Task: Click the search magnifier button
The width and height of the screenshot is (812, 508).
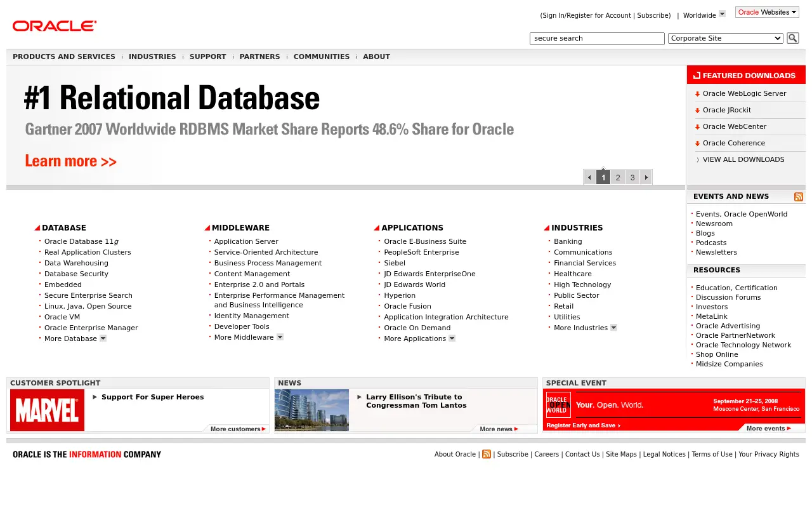Action: pyautogui.click(x=793, y=38)
